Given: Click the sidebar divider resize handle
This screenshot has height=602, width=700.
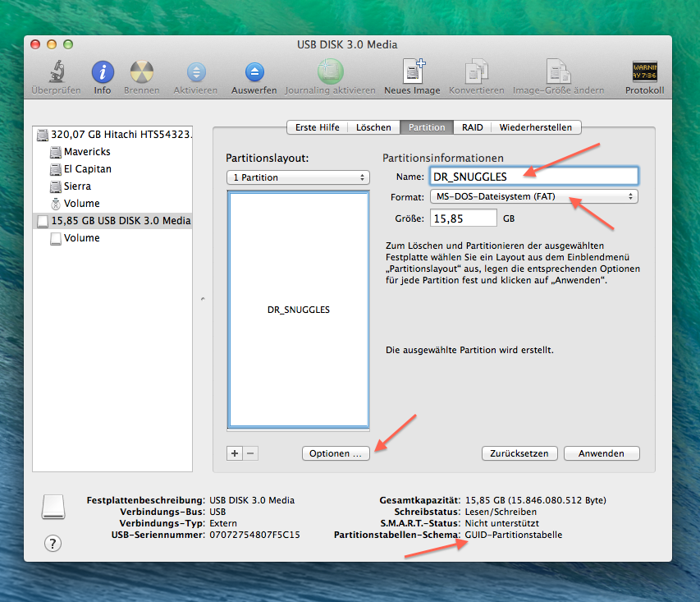Looking at the screenshot, I should point(203,299).
